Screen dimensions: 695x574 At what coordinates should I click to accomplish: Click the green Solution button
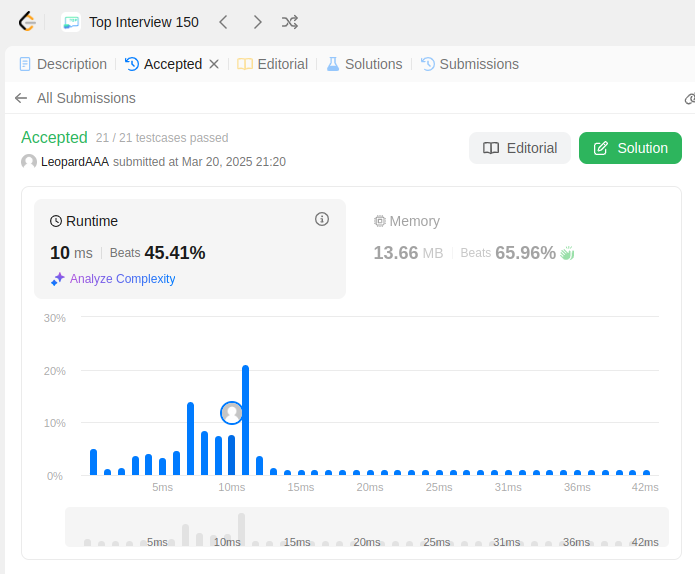[630, 148]
